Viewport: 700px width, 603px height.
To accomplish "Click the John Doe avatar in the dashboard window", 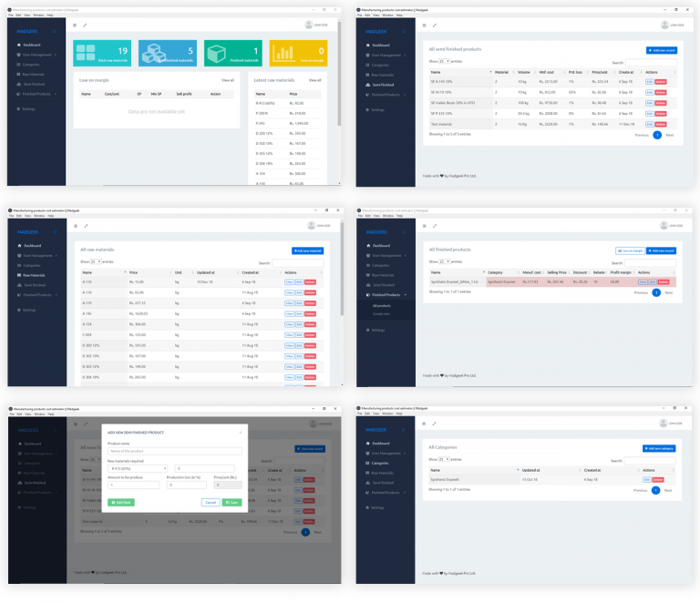I will coord(309,25).
